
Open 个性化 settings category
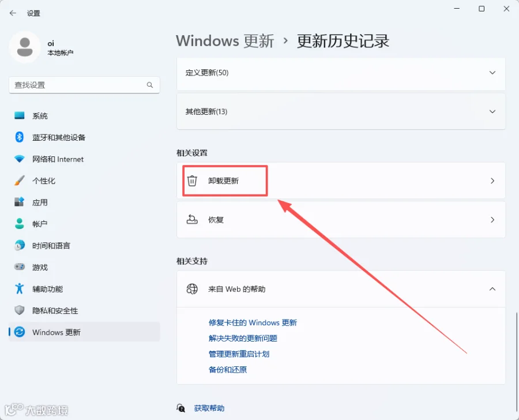[84, 181]
